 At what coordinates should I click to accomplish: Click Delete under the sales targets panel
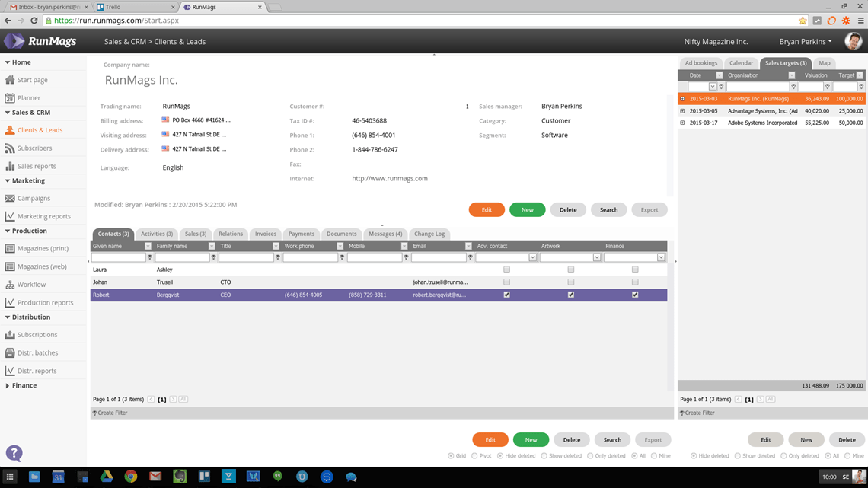[x=847, y=440]
